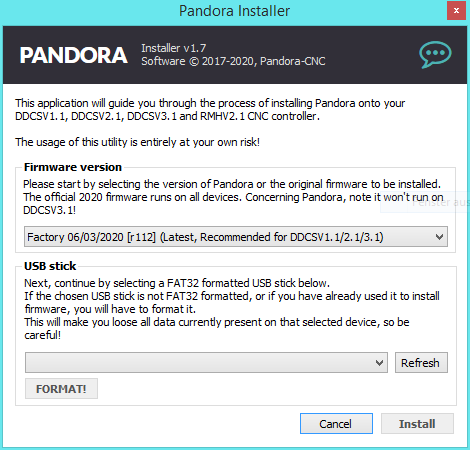Click the Installer v1.7 version text
The image size is (470, 450).
[173, 48]
